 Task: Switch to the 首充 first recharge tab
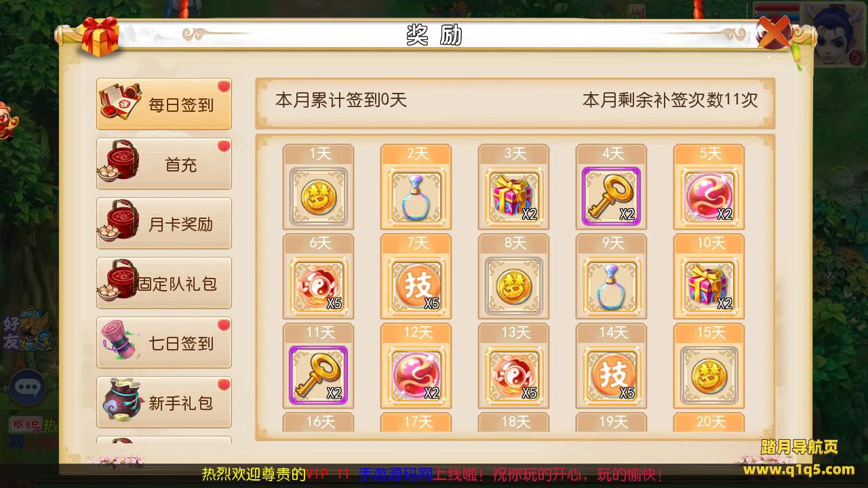(x=164, y=163)
